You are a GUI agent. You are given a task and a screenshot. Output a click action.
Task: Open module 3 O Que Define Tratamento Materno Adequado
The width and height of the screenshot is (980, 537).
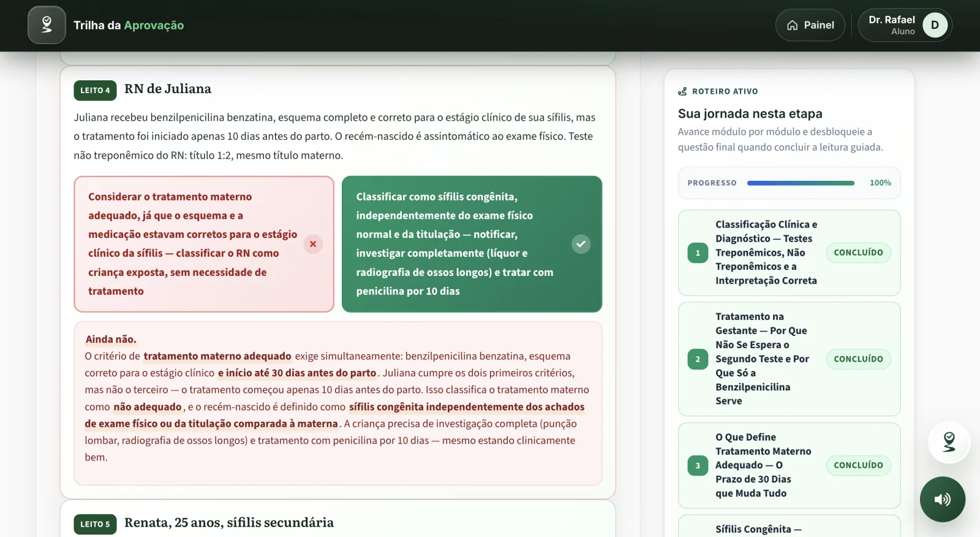[x=789, y=465]
